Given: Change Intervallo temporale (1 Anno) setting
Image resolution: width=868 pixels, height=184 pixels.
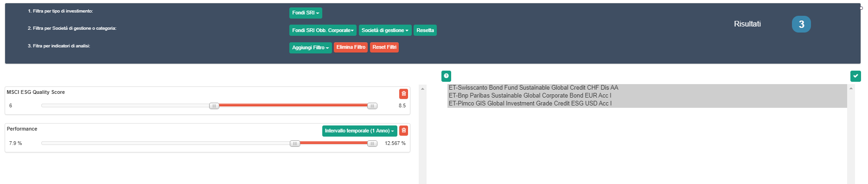Looking at the screenshot, I should point(359,131).
